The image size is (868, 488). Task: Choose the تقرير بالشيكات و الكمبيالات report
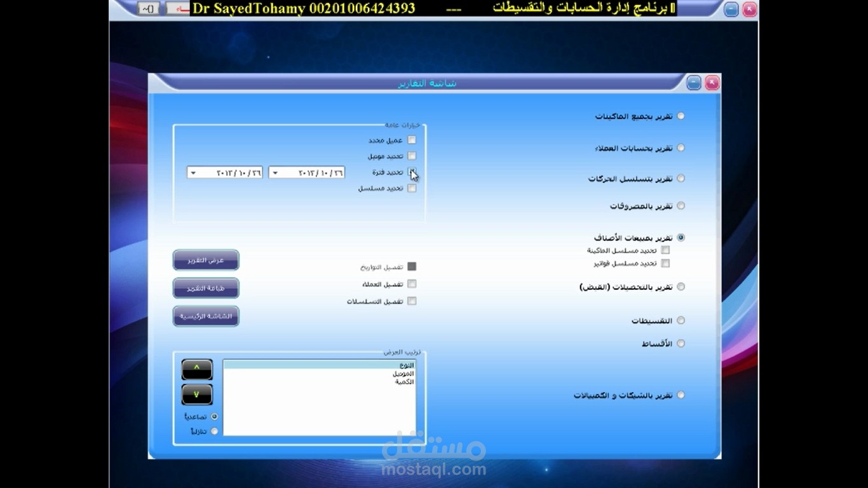point(681,395)
